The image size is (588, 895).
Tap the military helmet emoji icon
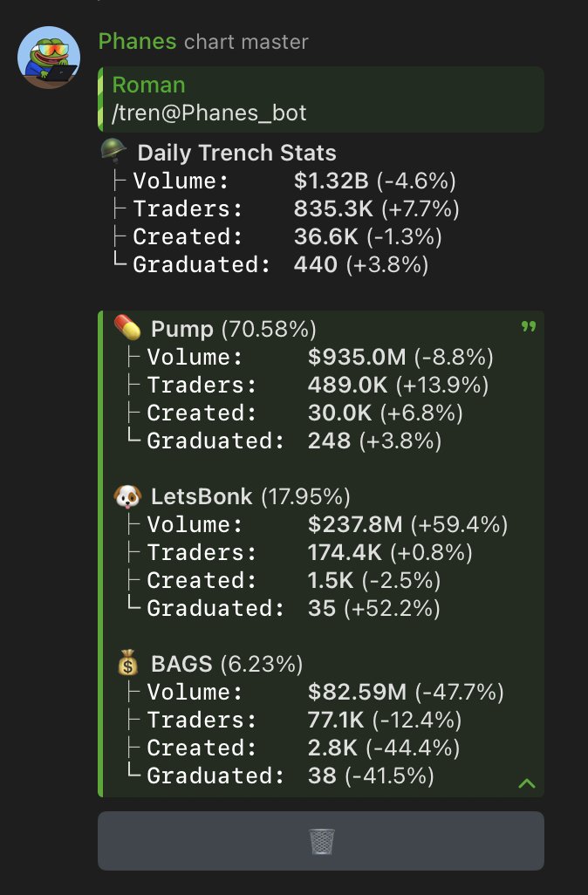pyautogui.click(x=113, y=151)
